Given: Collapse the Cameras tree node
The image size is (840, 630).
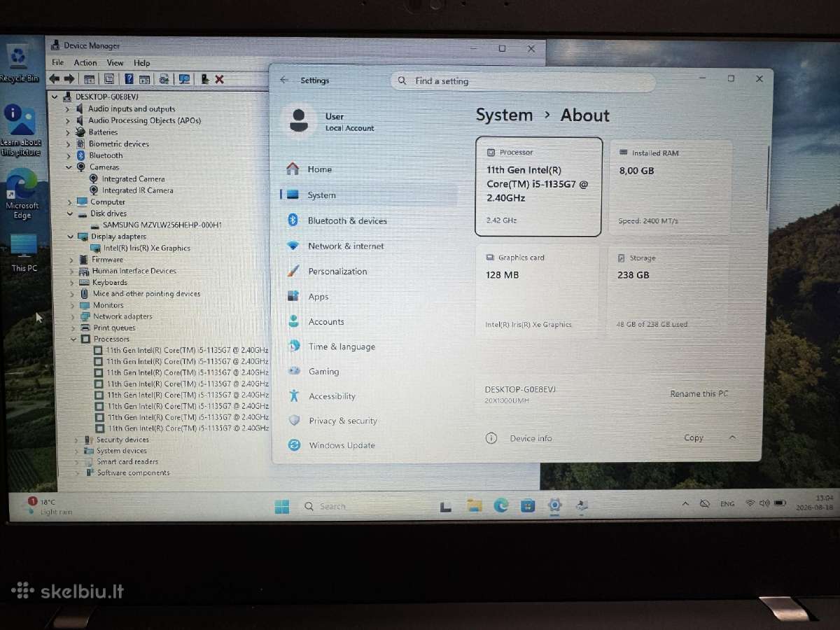Looking at the screenshot, I should click(x=69, y=167).
